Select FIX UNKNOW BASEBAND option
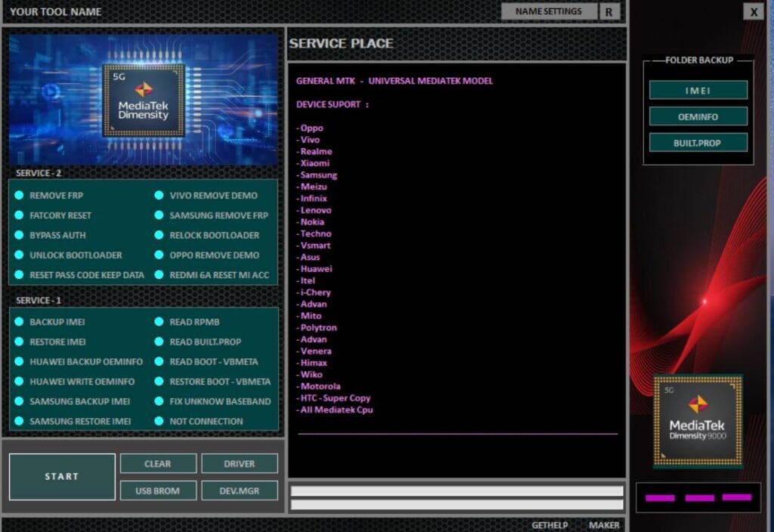The width and height of the screenshot is (774, 532). pos(159,401)
